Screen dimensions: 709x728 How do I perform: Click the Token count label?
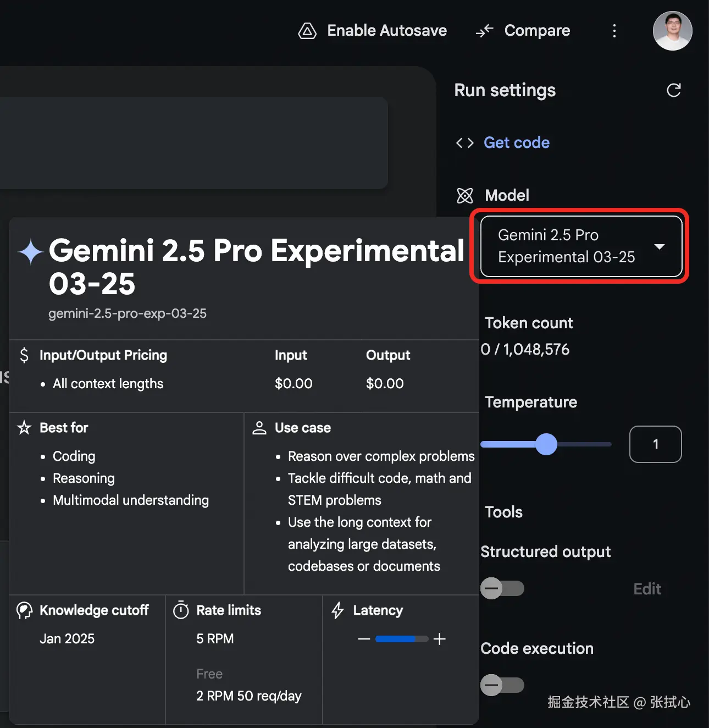click(529, 323)
